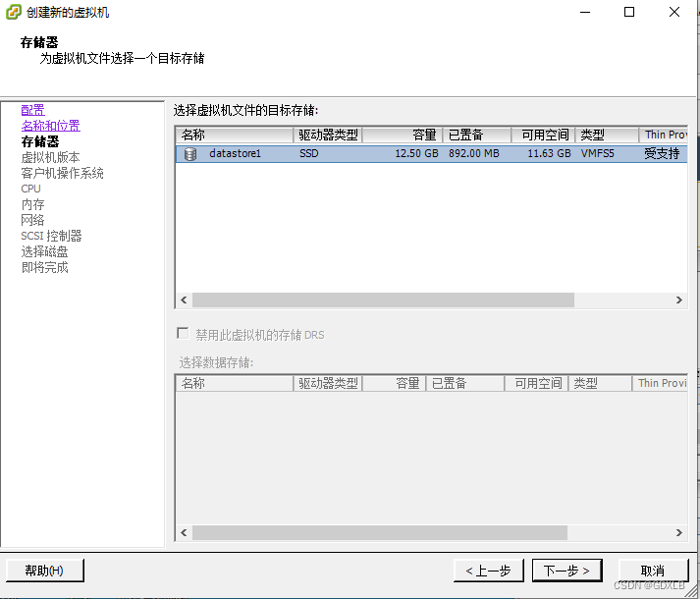The width and height of the screenshot is (700, 599).
Task: Sort upper table by 类型 column
Action: click(x=607, y=135)
